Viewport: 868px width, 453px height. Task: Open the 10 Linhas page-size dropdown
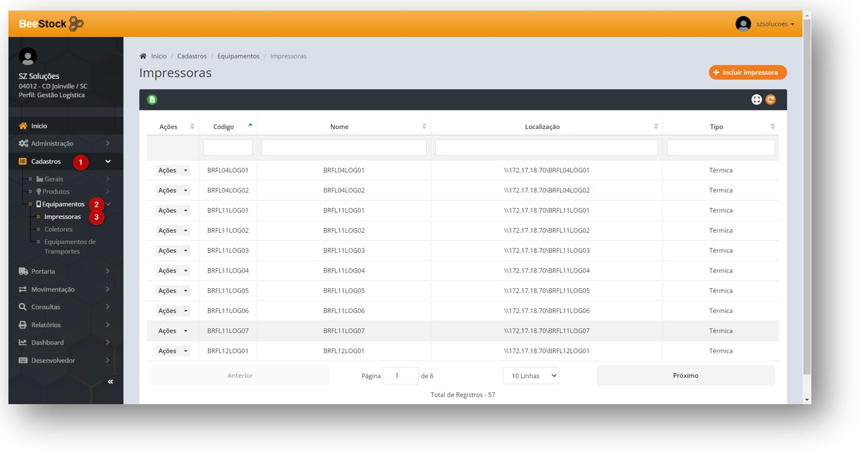click(x=530, y=376)
